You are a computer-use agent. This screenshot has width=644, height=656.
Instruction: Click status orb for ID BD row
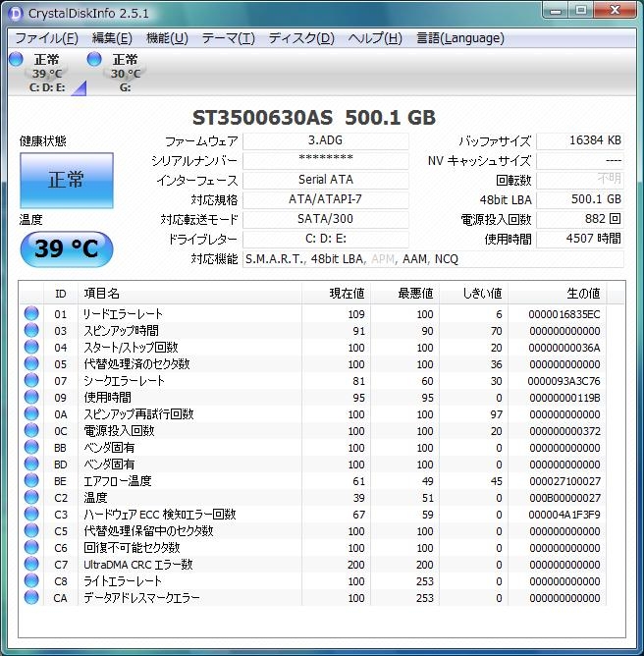pyautogui.click(x=31, y=465)
